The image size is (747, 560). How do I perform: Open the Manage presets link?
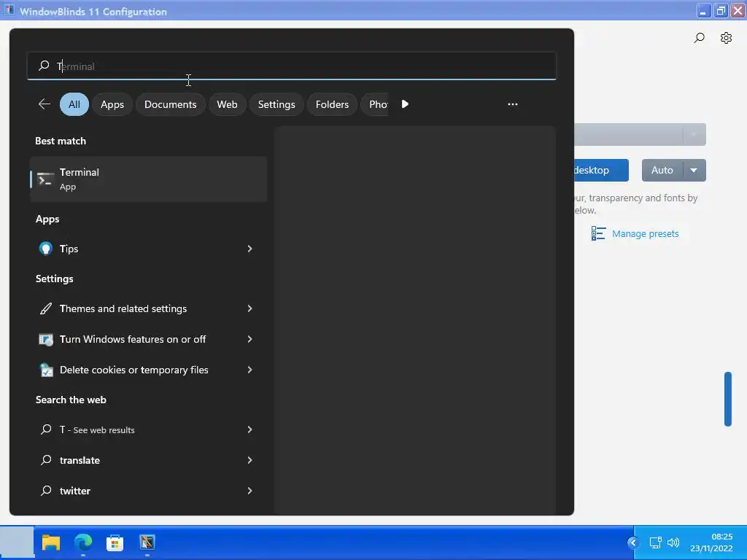(645, 234)
